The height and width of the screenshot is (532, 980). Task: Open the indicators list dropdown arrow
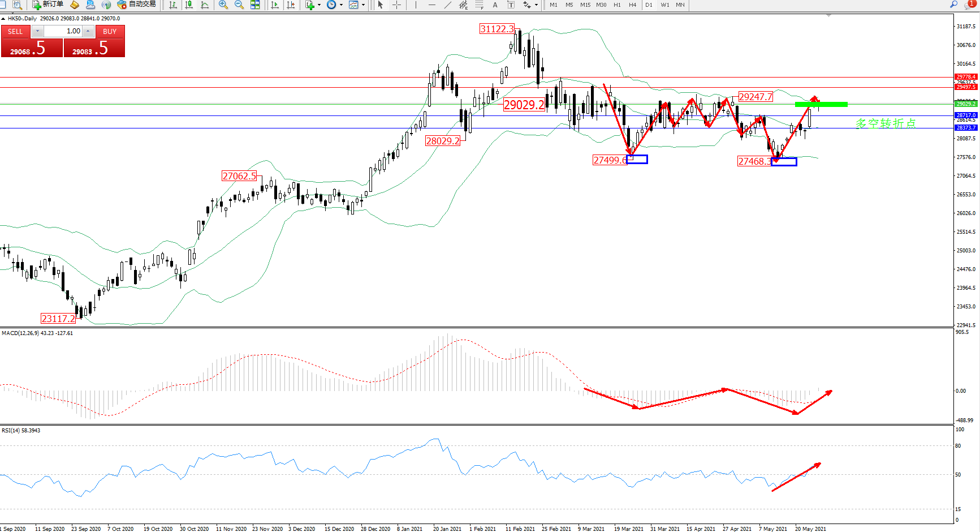click(319, 5)
